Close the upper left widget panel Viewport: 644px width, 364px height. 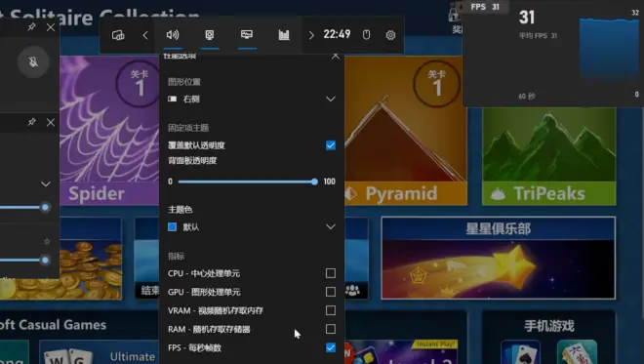(x=51, y=27)
